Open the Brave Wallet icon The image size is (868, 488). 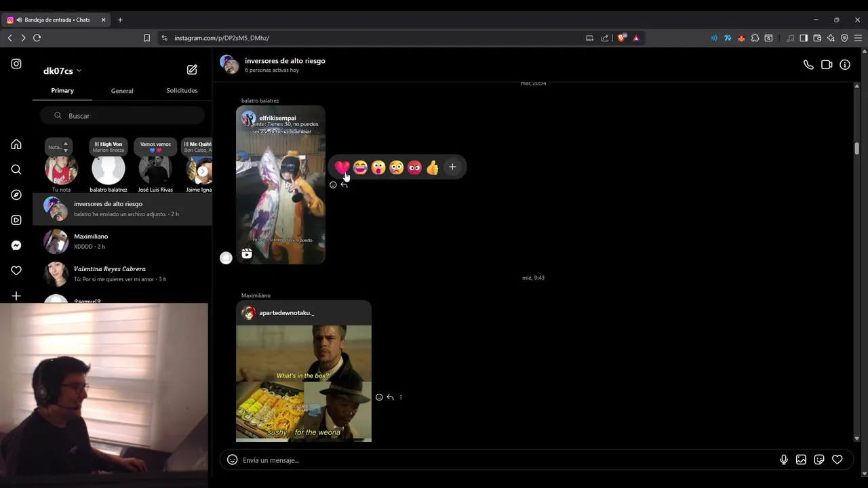coord(817,38)
